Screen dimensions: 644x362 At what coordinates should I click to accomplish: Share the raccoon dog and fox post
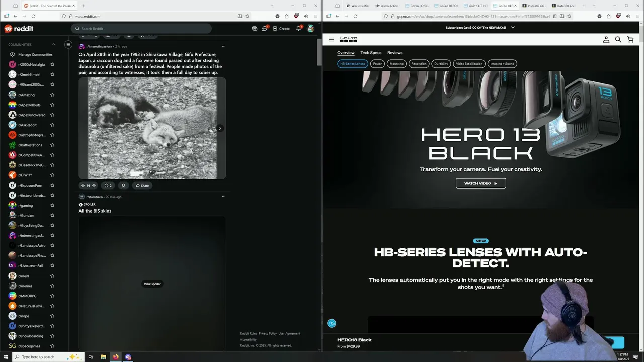pos(142,185)
